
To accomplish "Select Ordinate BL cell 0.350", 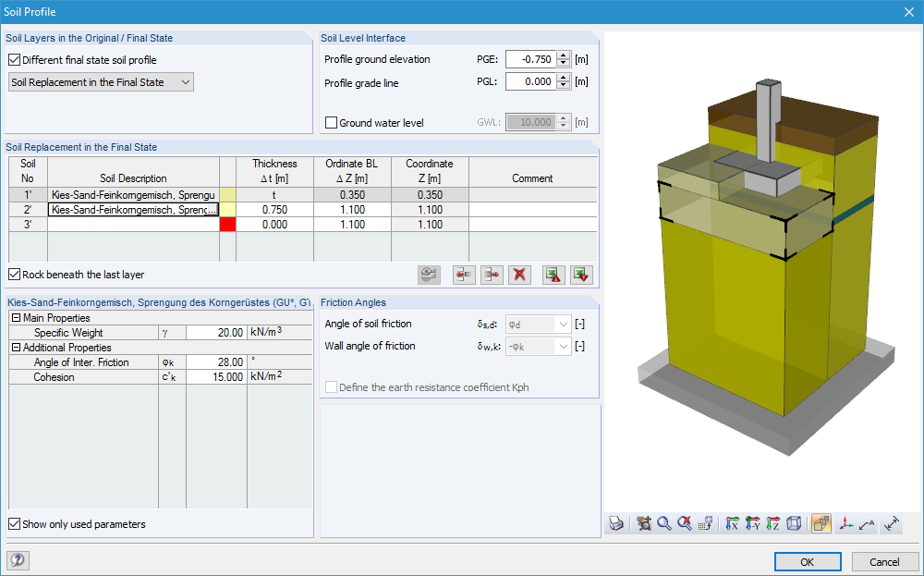I will click(352, 194).
